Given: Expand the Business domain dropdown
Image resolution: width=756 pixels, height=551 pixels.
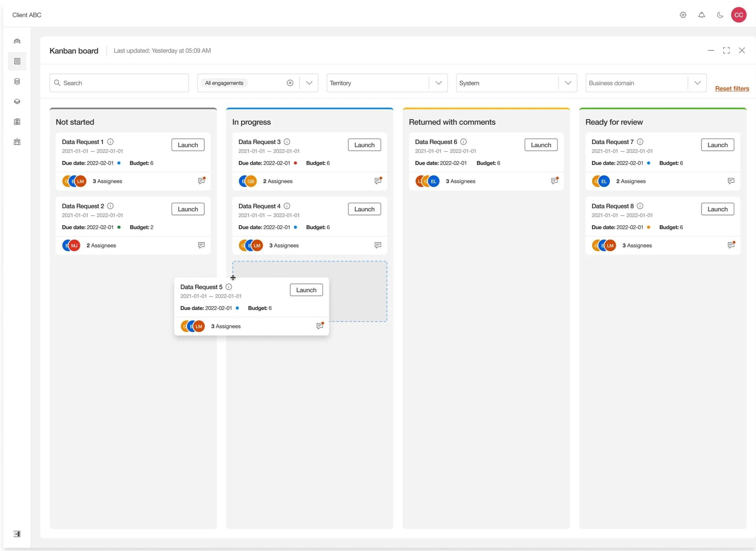Looking at the screenshot, I should coord(697,83).
